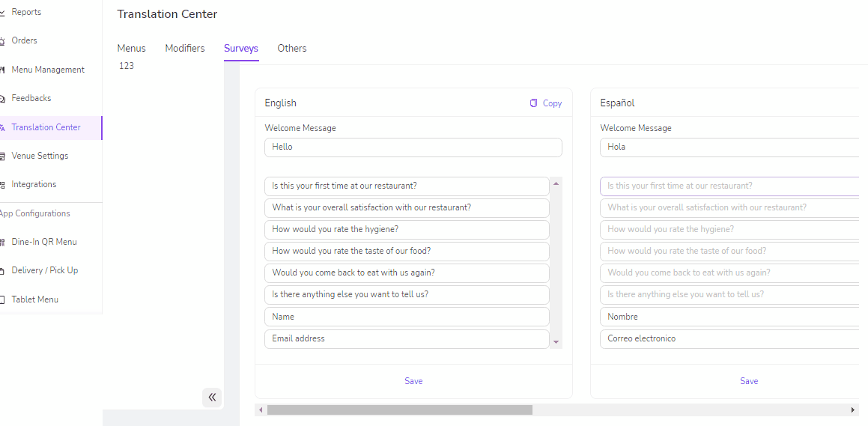Select survey 123 in the list
The image size is (868, 426).
[x=127, y=66]
